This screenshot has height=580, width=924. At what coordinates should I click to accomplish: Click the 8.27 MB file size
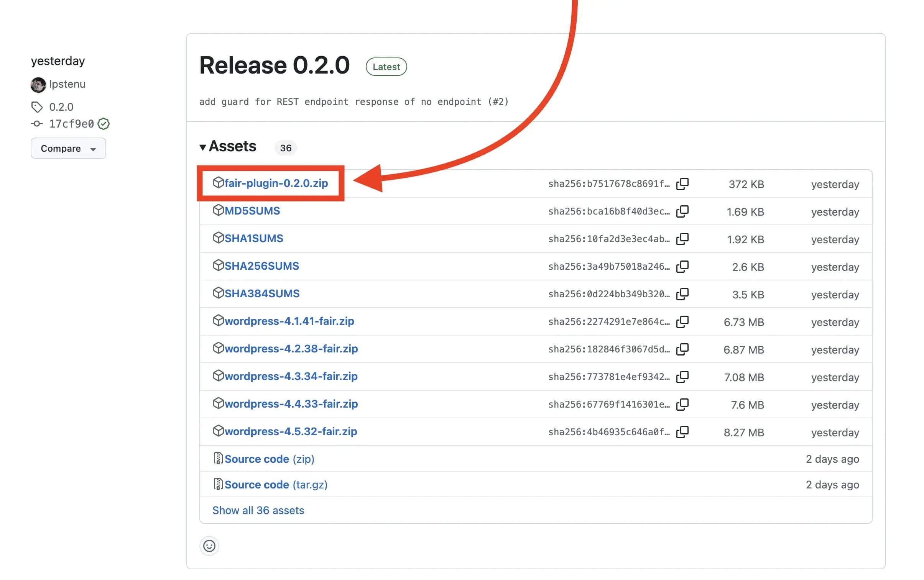(x=744, y=433)
